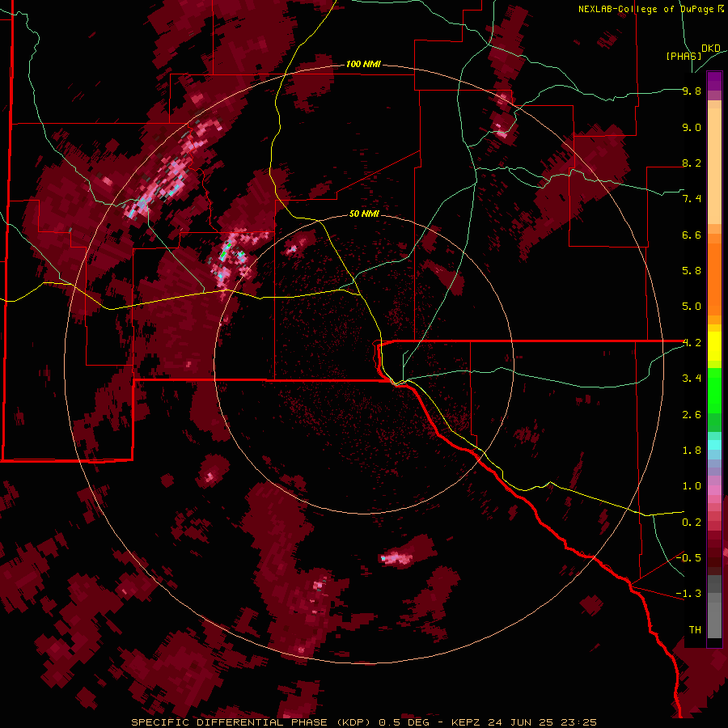Click the 1.0 value on color scale

[x=692, y=486]
